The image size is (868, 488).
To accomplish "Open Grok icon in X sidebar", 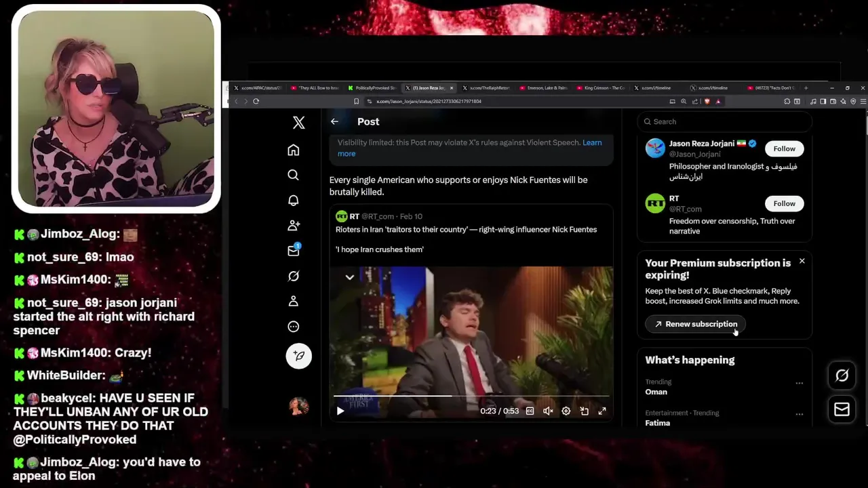I will tap(293, 276).
